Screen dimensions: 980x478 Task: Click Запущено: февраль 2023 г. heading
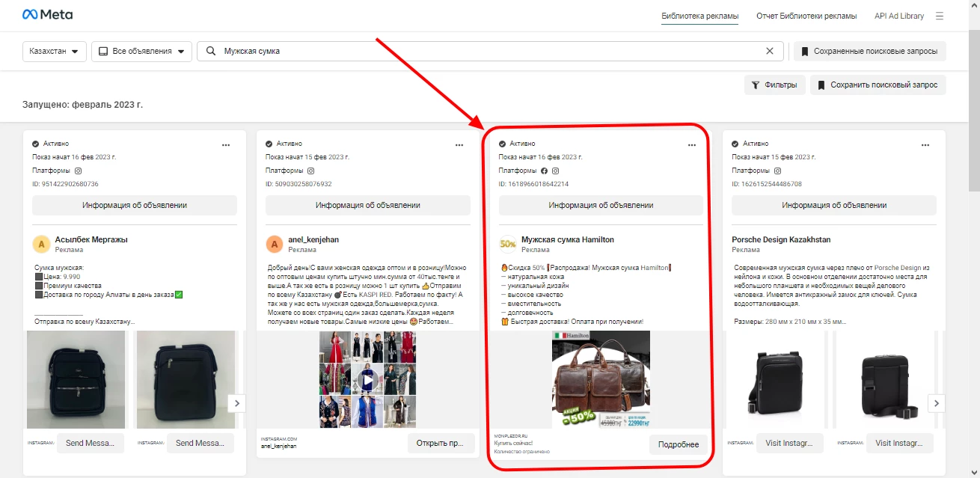click(82, 105)
